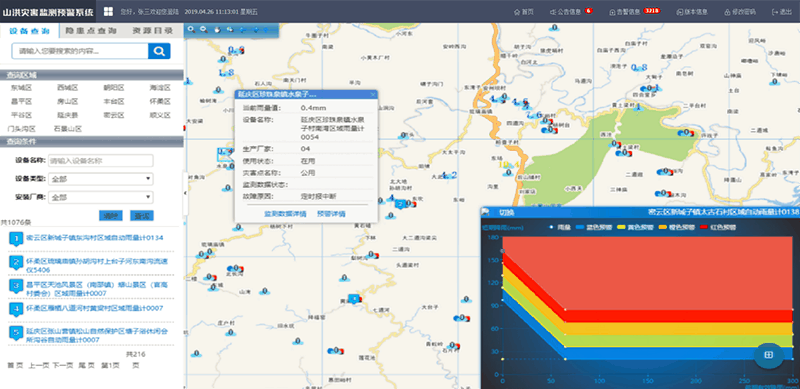This screenshot has width=800, height=389.
Task: Toggle the 蓝色预警 series in chart legend
Action: point(593,227)
